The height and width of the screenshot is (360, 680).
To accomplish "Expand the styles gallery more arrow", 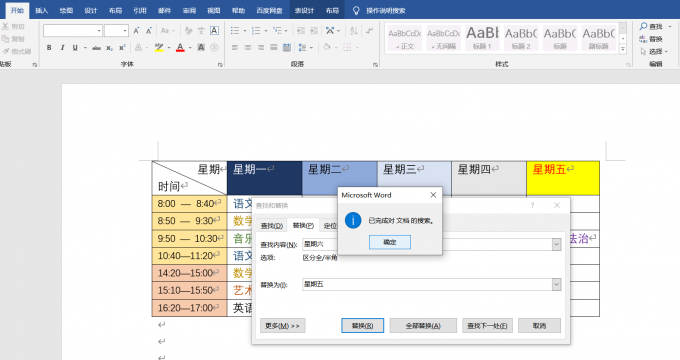I will pos(623,49).
